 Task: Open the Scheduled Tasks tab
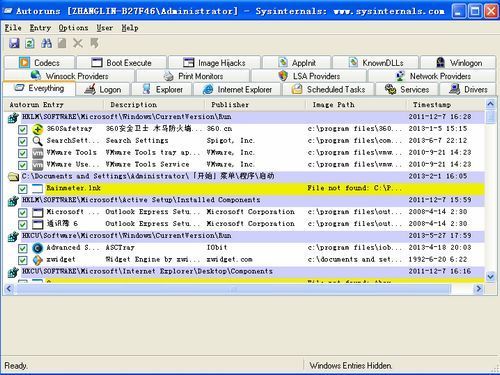click(x=328, y=89)
